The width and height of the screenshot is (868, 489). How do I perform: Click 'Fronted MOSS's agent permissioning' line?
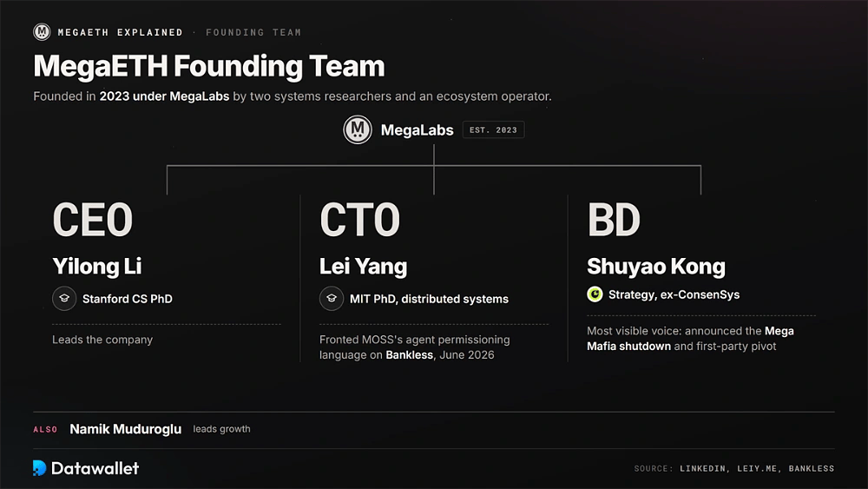click(415, 340)
